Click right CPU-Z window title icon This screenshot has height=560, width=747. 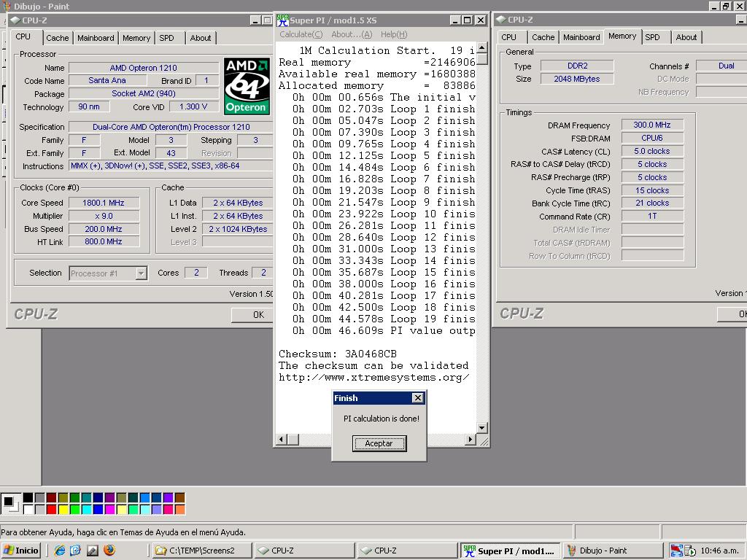[501, 20]
